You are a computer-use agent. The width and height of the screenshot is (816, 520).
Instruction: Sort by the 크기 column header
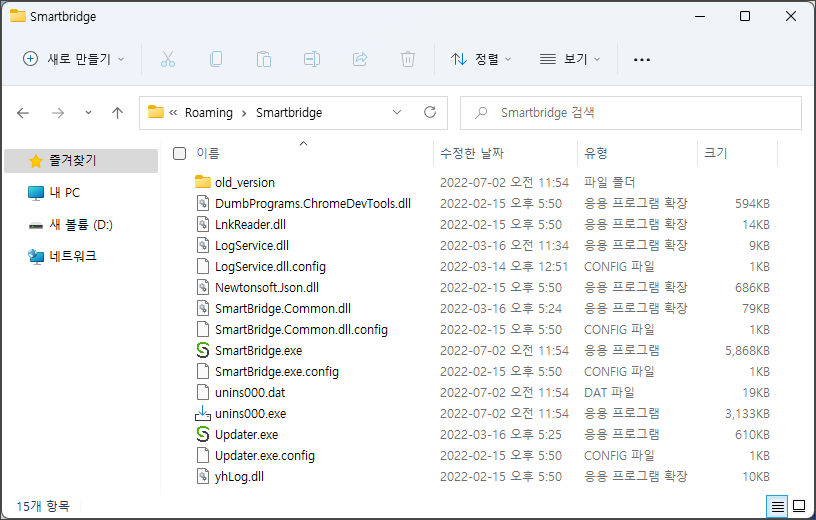tap(716, 153)
